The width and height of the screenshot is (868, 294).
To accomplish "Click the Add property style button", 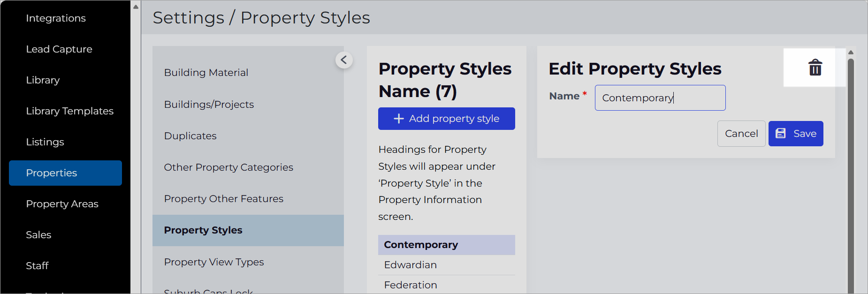I will [x=446, y=119].
